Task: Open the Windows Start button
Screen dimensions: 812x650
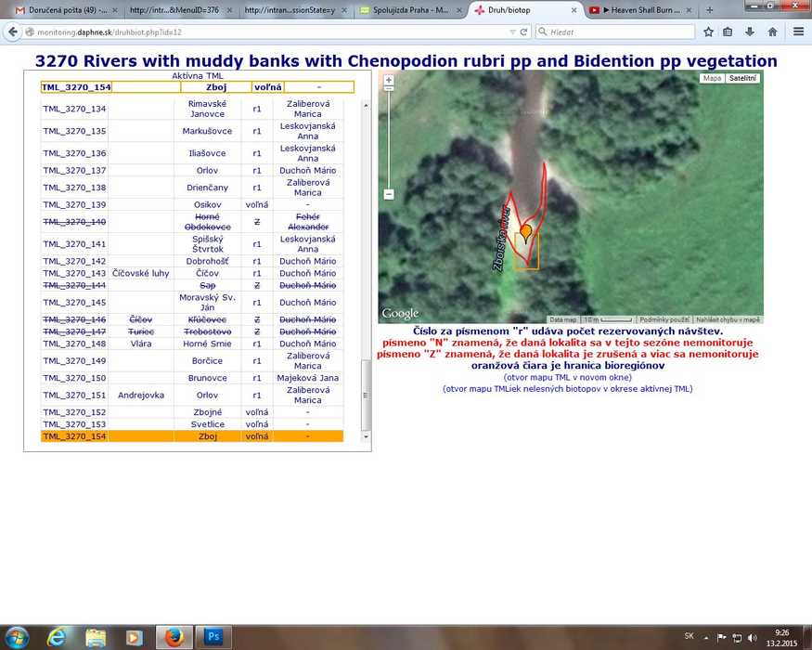Action: point(16,636)
